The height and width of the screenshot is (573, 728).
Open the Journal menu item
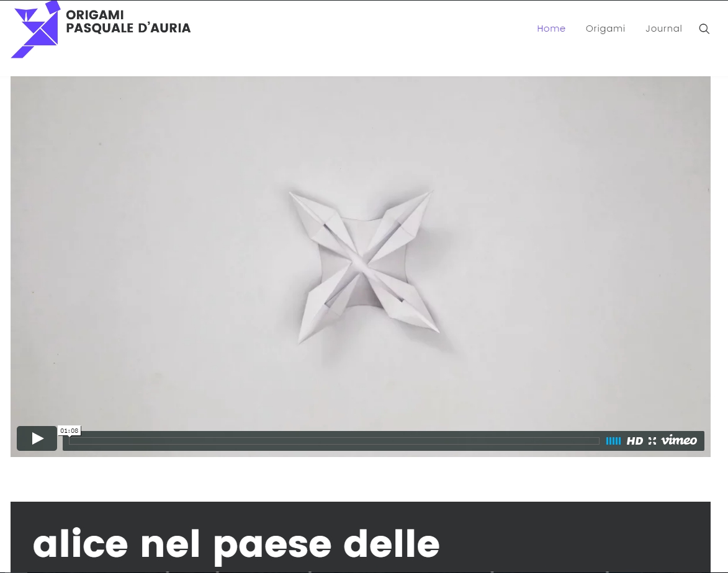tap(663, 29)
